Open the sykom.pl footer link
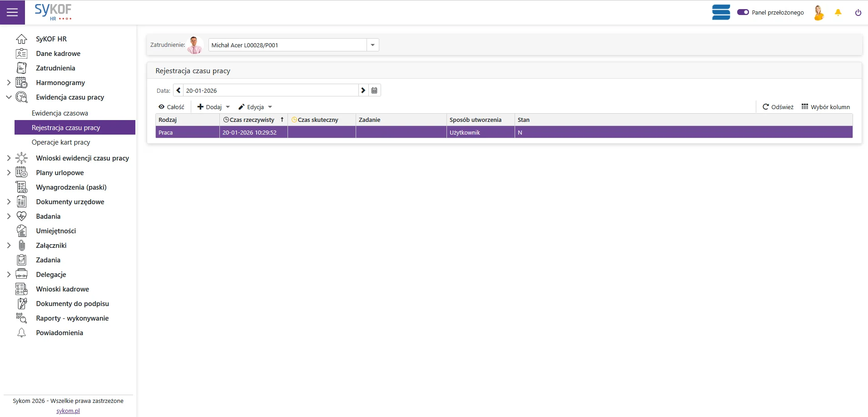Viewport: 868px width, 417px height. tap(68, 411)
